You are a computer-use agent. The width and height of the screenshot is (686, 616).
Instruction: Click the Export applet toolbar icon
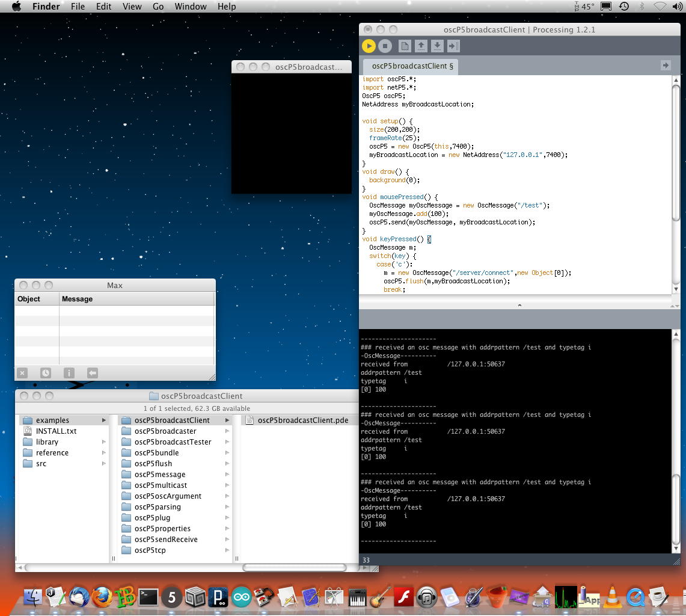point(453,46)
